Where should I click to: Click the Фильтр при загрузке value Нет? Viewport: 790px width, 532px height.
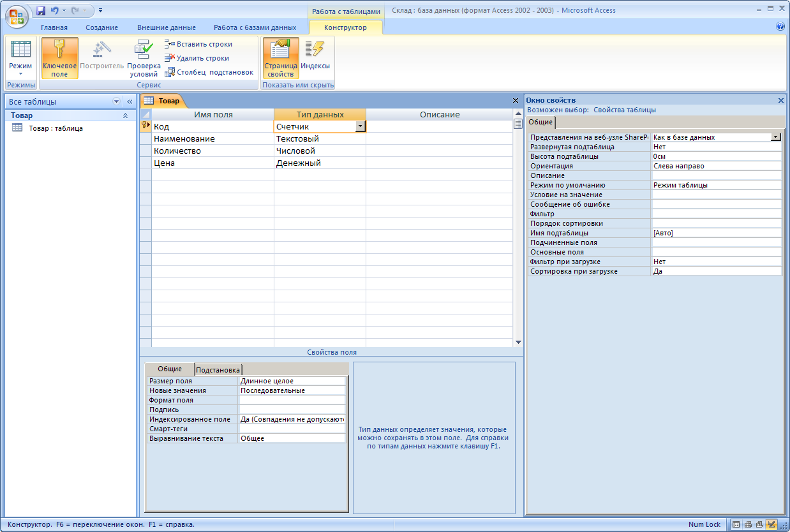(x=717, y=262)
